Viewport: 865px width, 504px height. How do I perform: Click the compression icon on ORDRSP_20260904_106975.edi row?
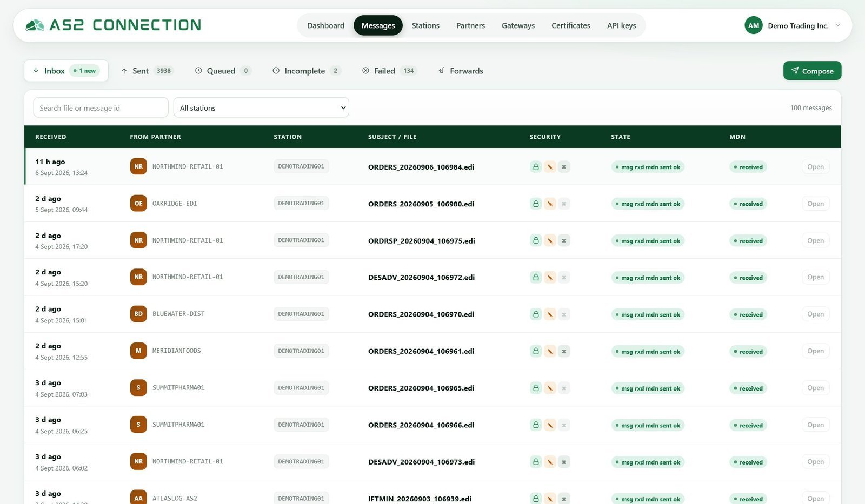click(564, 241)
